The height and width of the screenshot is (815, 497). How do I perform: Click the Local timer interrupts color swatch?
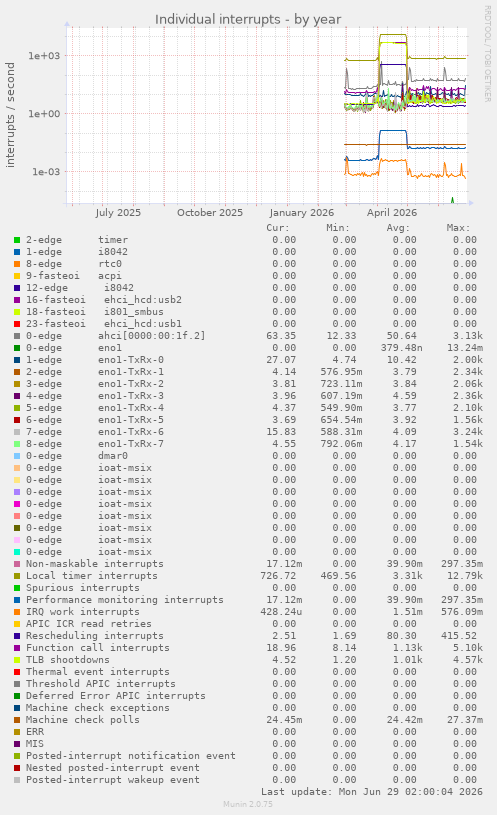17,576
